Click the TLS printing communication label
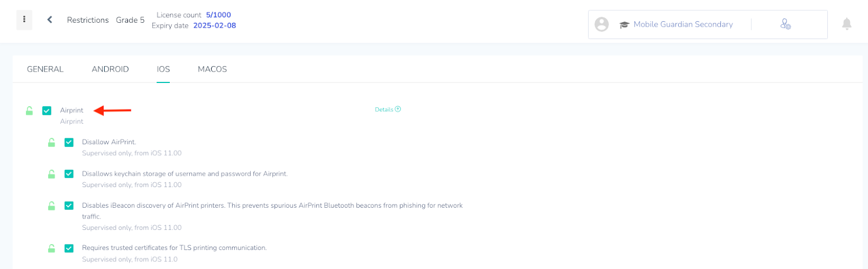Viewport: 868px width, 269px height. coord(174,248)
